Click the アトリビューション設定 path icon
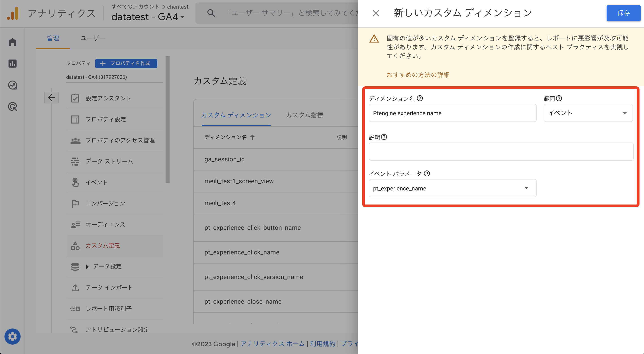Screen dimensions: 644x354 pos(74,330)
